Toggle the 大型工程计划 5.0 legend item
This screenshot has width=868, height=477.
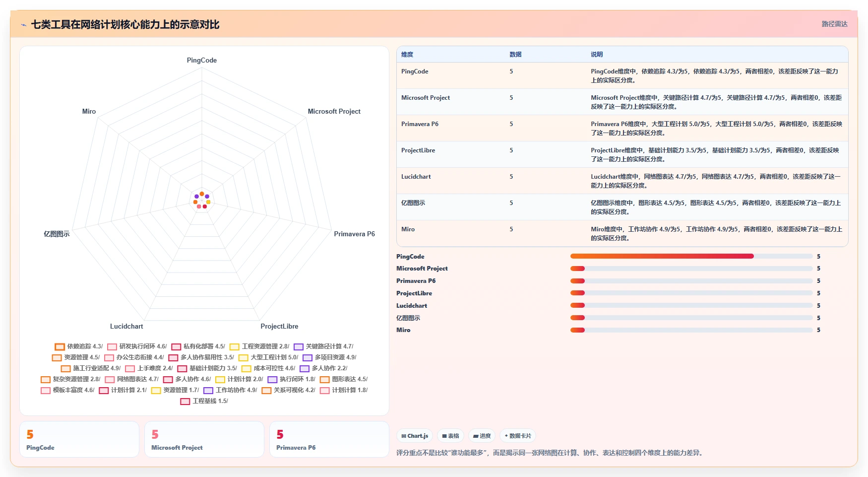(x=268, y=357)
